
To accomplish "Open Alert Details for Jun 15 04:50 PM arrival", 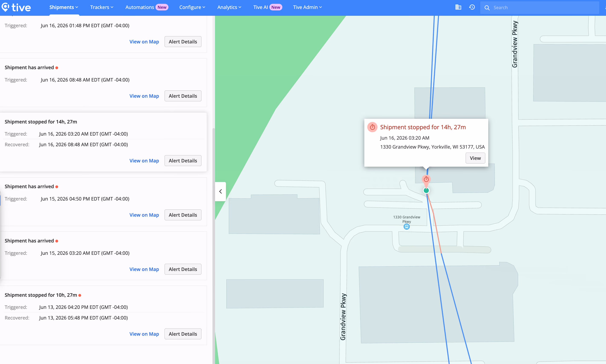I will pos(183,215).
